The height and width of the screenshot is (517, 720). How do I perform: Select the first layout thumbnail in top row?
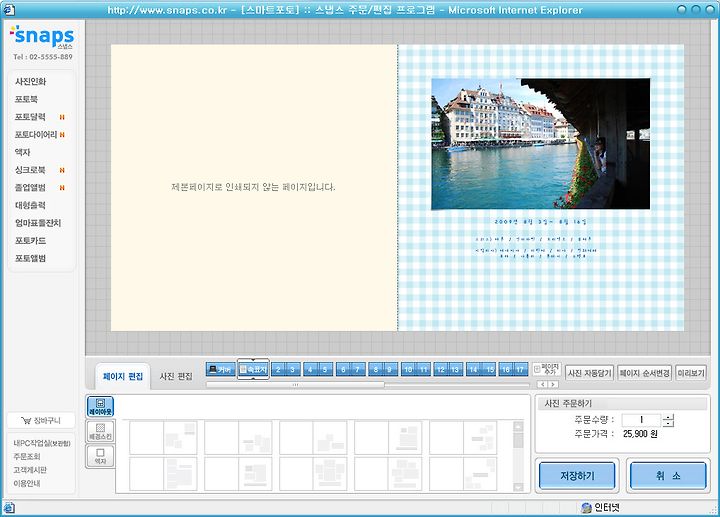163,438
